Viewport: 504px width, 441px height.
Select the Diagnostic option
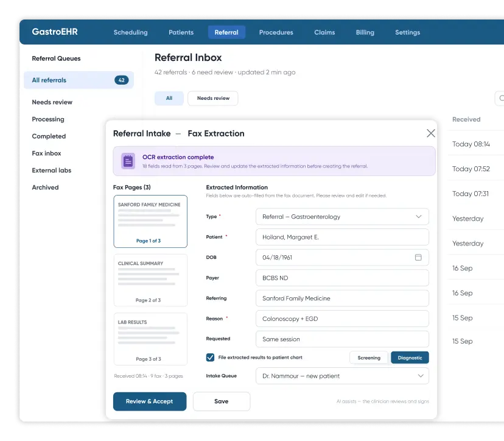pyautogui.click(x=410, y=358)
